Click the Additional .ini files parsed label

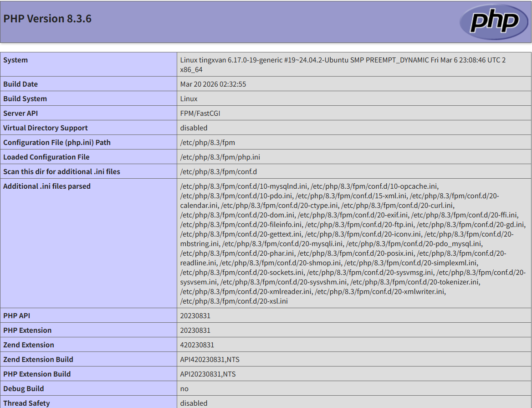point(47,186)
